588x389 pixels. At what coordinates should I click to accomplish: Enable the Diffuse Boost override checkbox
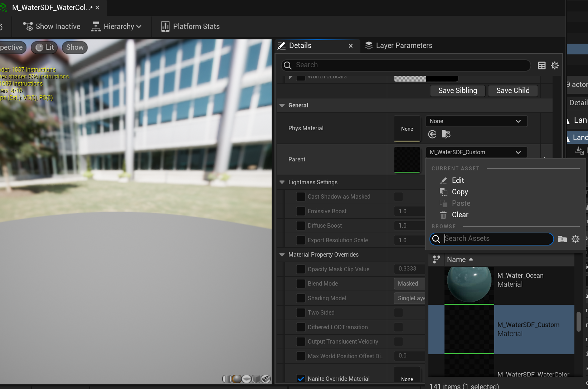click(x=301, y=225)
